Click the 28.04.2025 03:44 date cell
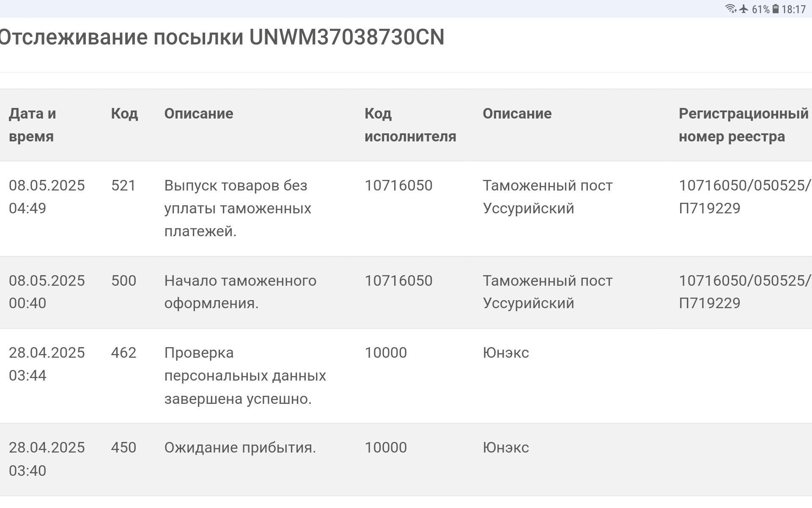812x508 pixels. click(x=47, y=364)
